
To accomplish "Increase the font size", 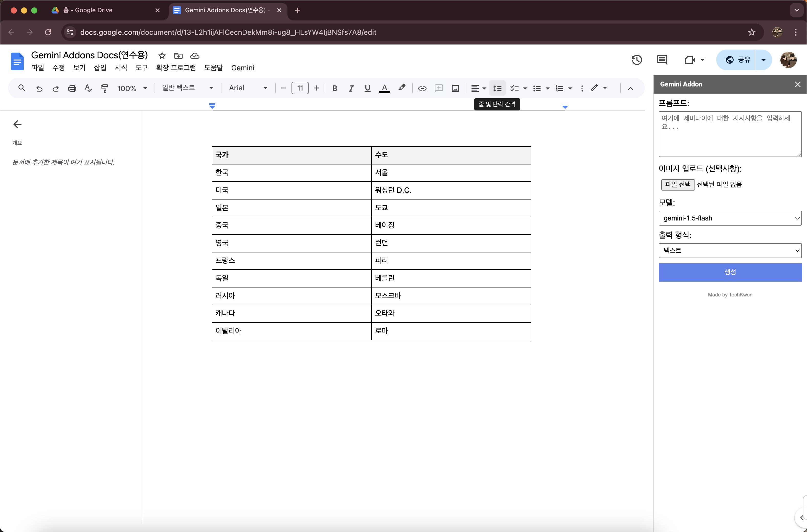I will click(x=316, y=88).
